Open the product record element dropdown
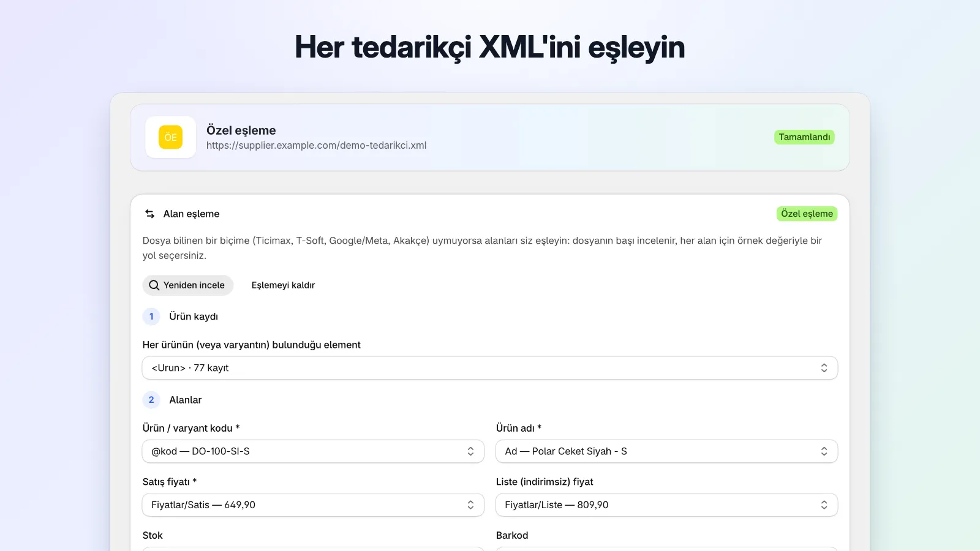The height and width of the screenshot is (551, 980). (x=490, y=368)
